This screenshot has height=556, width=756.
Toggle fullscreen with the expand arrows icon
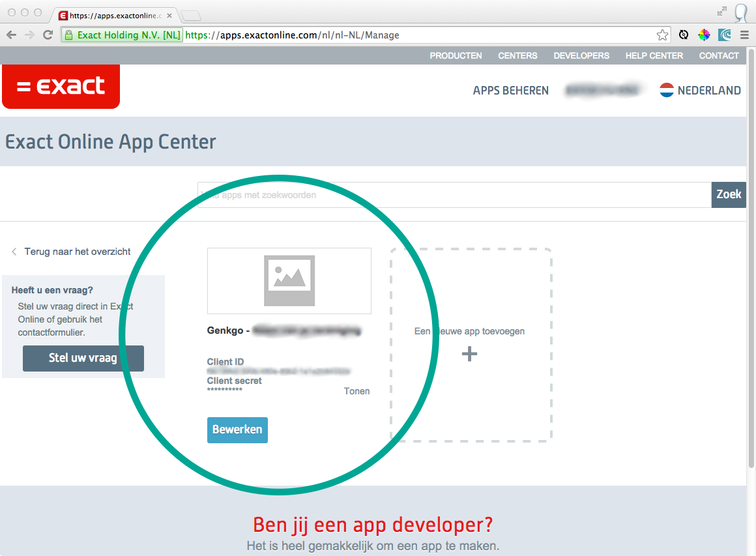(x=721, y=12)
